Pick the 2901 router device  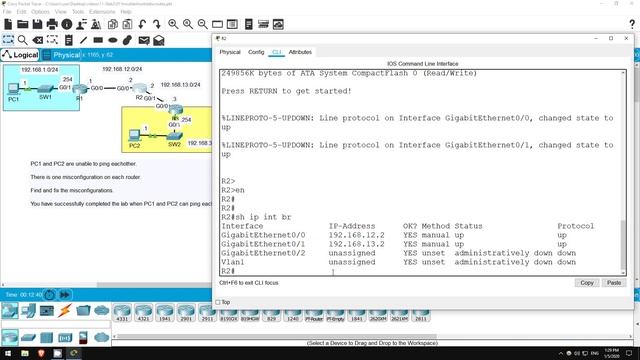[186, 313]
